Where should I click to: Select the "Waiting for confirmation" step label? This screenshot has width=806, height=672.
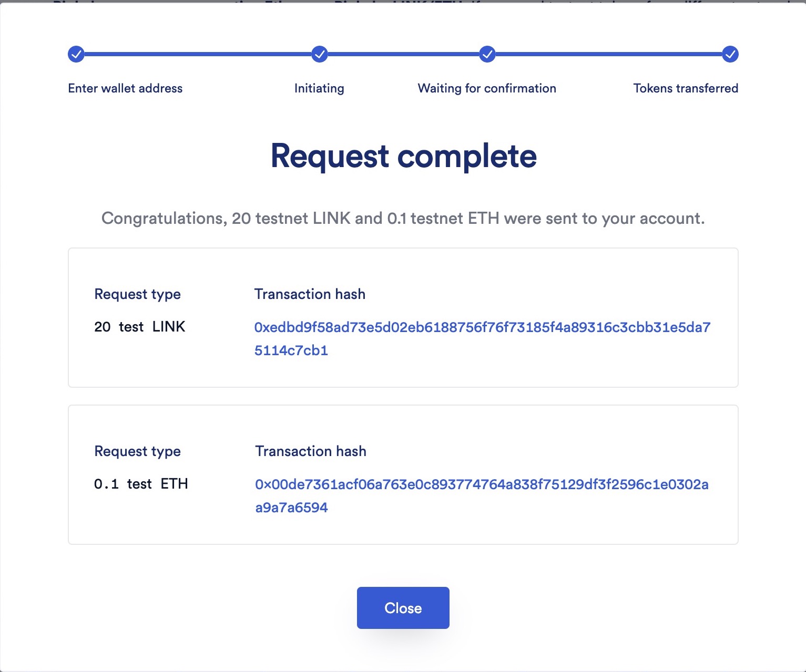click(487, 88)
